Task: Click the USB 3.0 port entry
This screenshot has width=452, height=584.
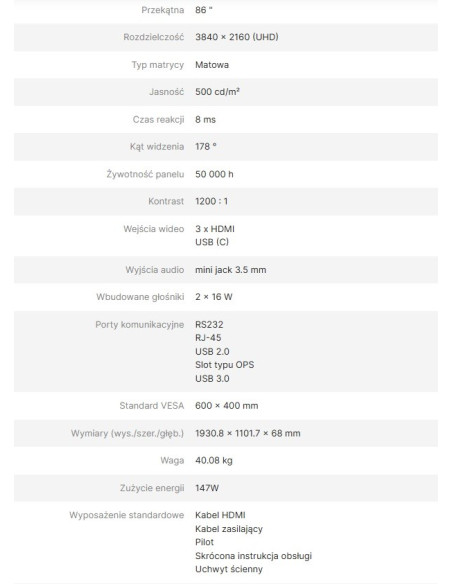Action: coord(212,378)
